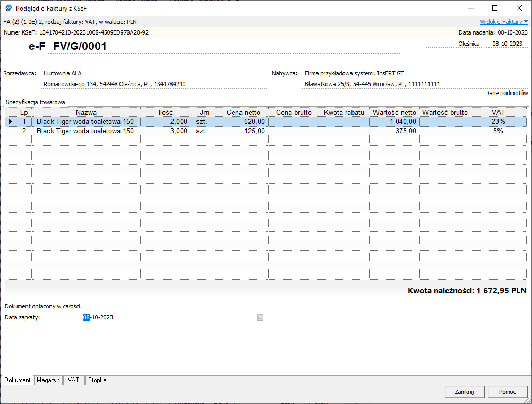
Task: Click the VAT column header
Action: point(499,112)
